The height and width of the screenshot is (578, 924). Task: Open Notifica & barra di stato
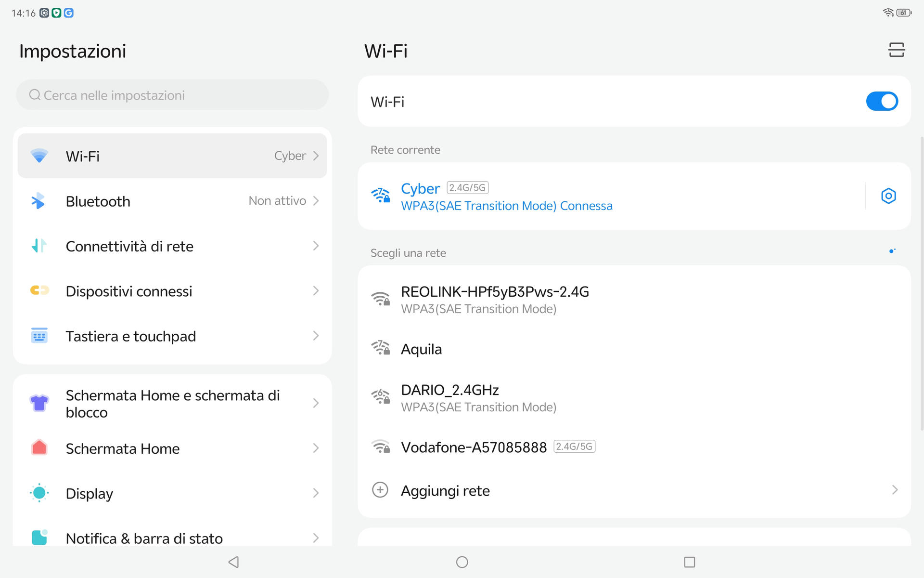point(144,538)
